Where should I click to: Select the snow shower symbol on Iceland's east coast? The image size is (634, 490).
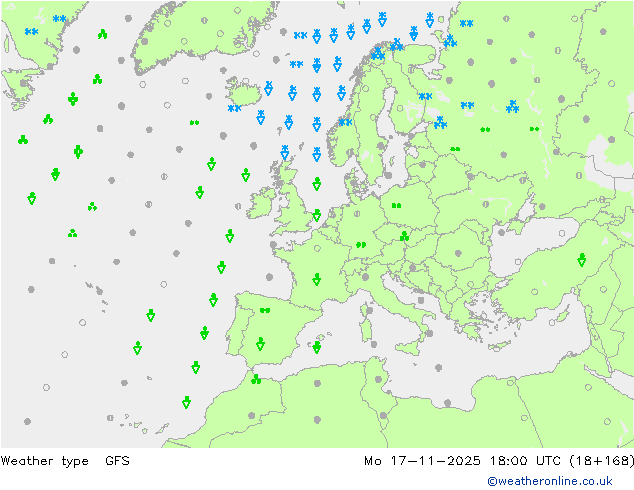pos(268,88)
